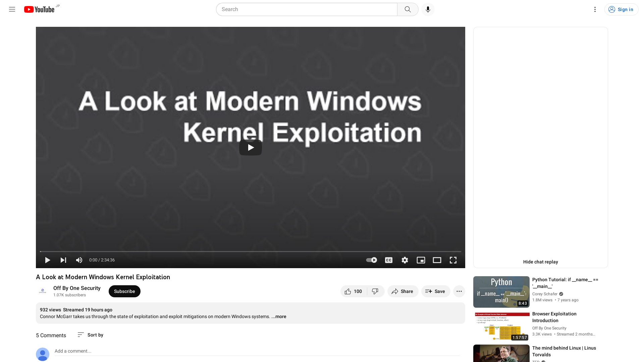This screenshot has width=644, height=362.
Task: Mute the video volume
Action: [x=79, y=260]
